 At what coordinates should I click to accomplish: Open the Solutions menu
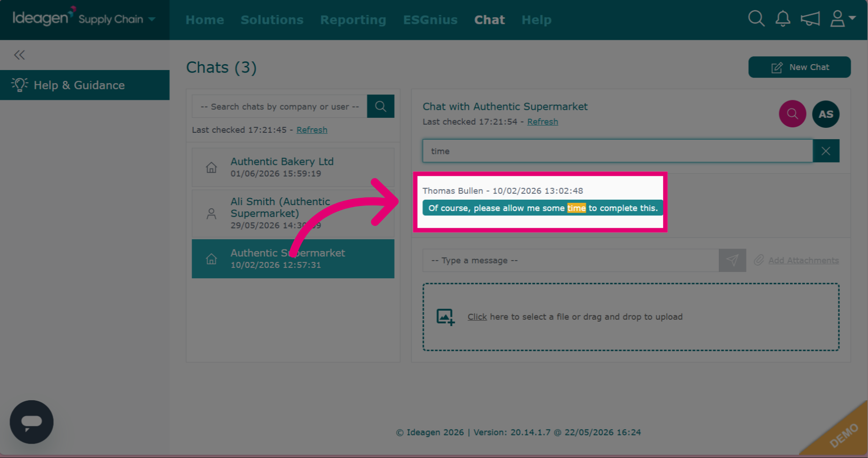point(272,20)
